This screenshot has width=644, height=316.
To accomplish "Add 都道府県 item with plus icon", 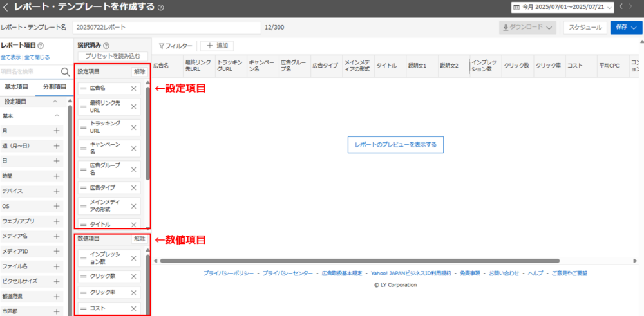I will (x=57, y=296).
